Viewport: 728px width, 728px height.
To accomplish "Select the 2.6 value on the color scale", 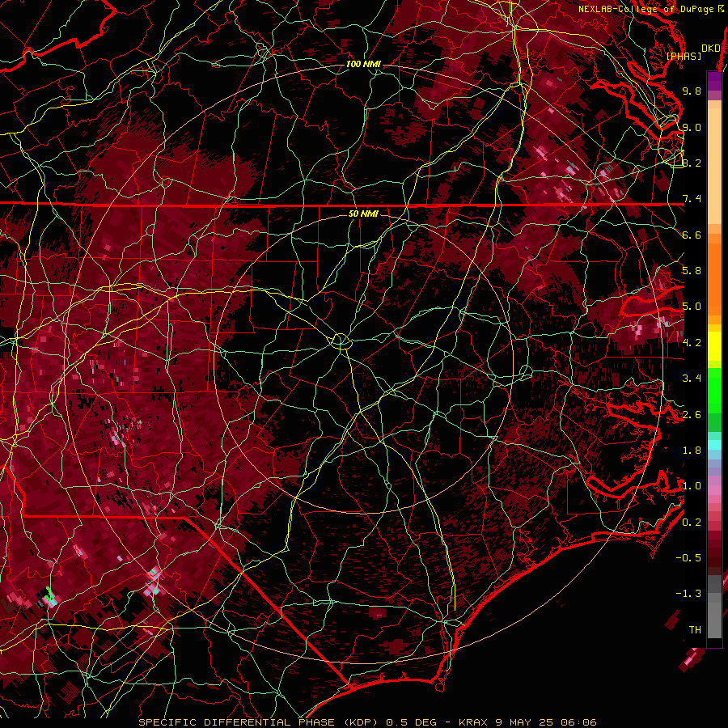I will coord(692,415).
